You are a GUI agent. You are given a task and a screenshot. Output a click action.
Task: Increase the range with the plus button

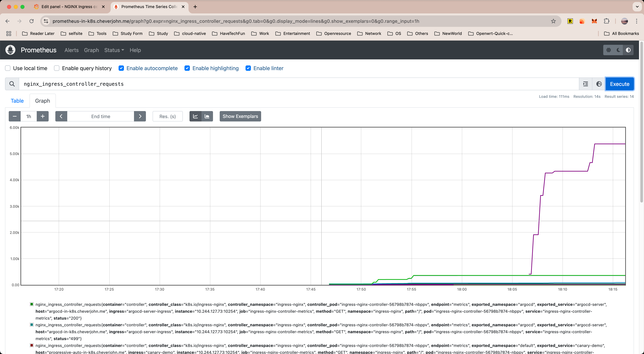coord(43,116)
